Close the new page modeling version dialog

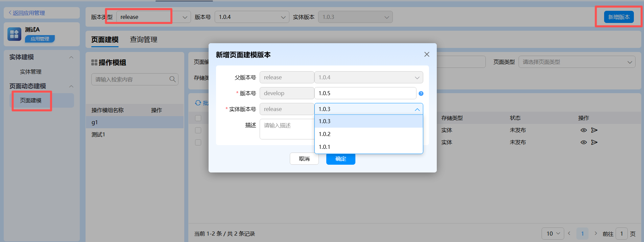tap(427, 54)
